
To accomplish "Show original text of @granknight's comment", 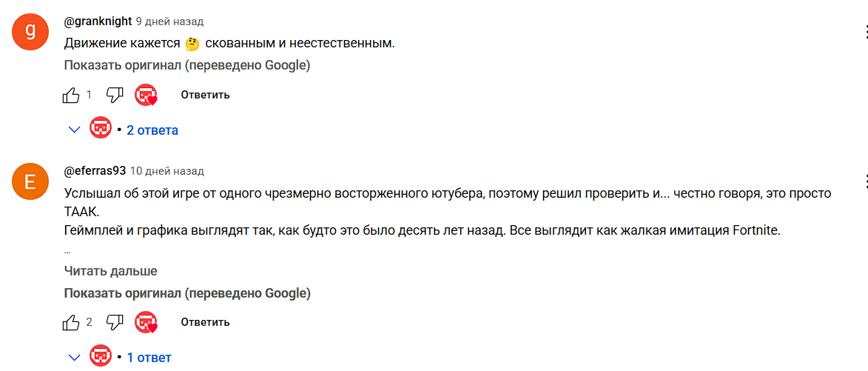I will tap(187, 65).
